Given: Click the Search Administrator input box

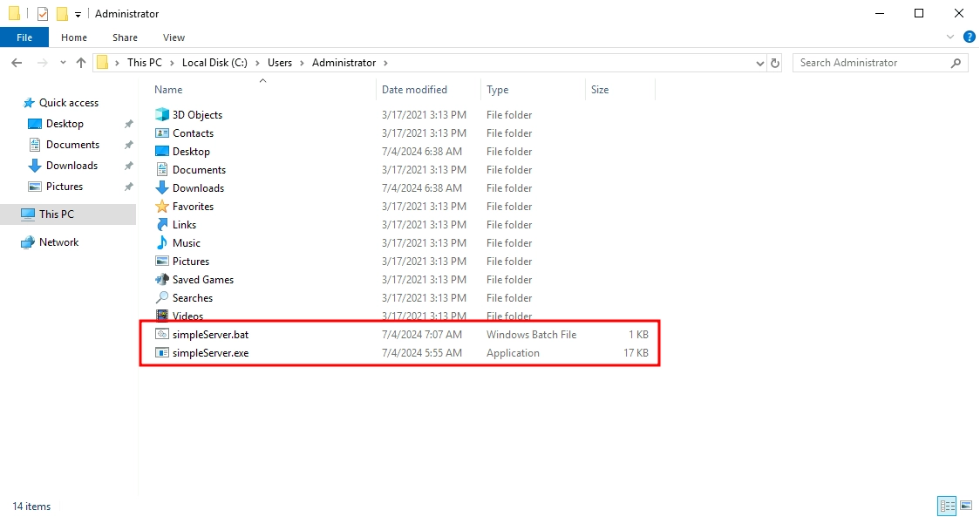Looking at the screenshot, I should (x=872, y=63).
